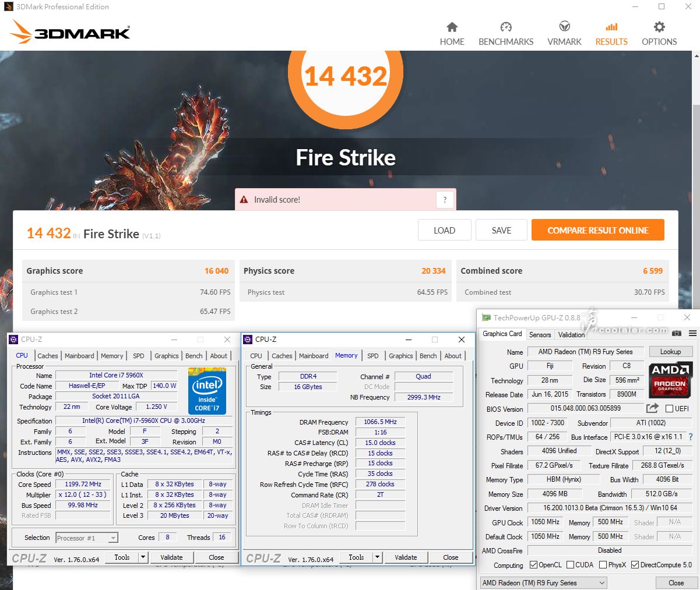
Task: Click Validate in the CPU window
Action: pyautogui.click(x=171, y=557)
